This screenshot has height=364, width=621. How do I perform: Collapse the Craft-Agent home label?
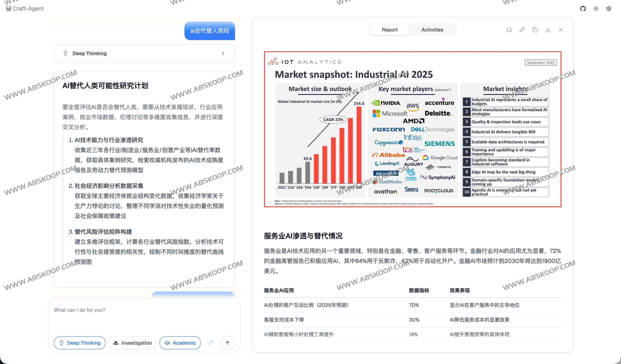click(24, 8)
